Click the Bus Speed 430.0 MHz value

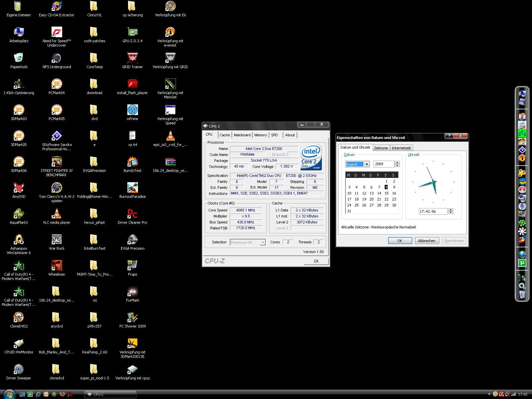246,222
